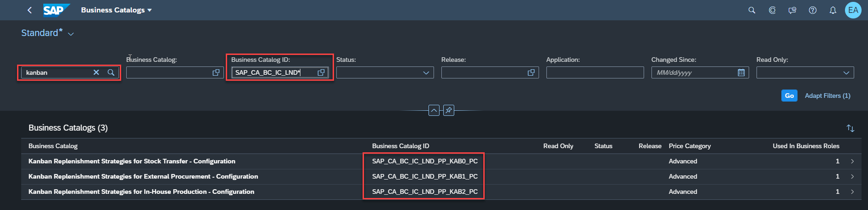Collapse the filter header area
Image resolution: width=868 pixels, height=210 pixels.
coord(434,110)
